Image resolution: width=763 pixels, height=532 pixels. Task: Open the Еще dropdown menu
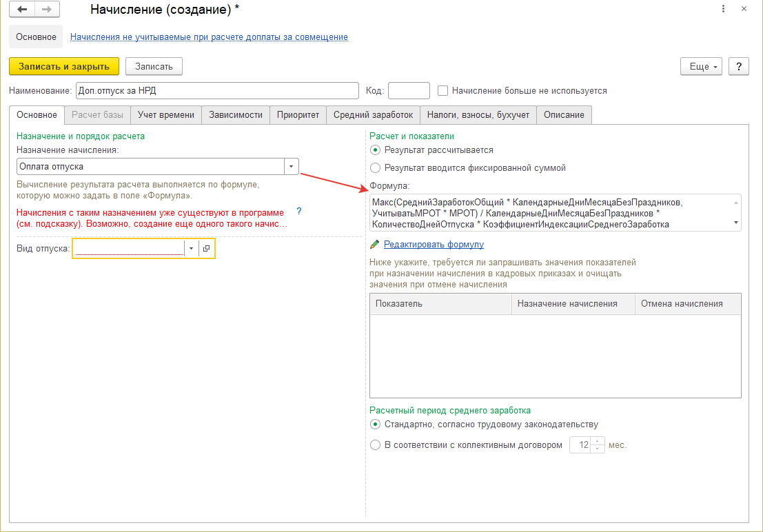click(701, 66)
